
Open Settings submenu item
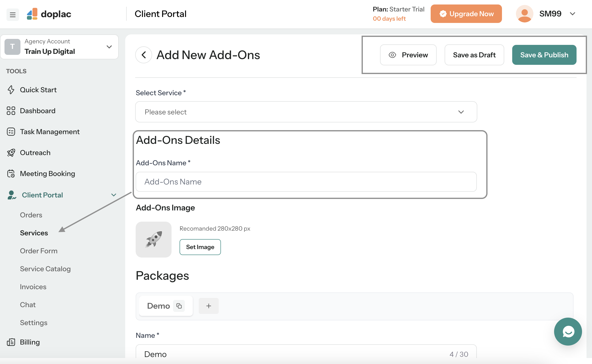[x=34, y=323]
